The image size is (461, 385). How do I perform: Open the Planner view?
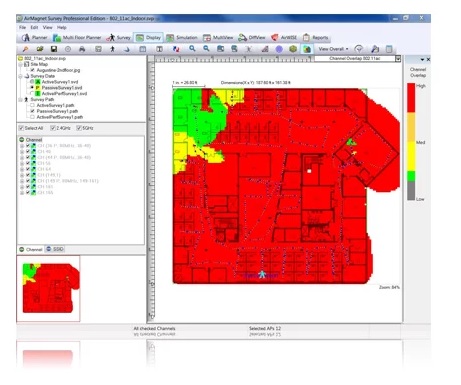tap(35, 38)
